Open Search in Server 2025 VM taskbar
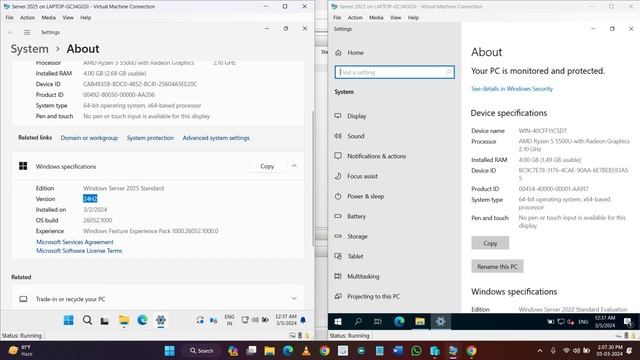Screen dimensions: 640x360 (x=87, y=320)
